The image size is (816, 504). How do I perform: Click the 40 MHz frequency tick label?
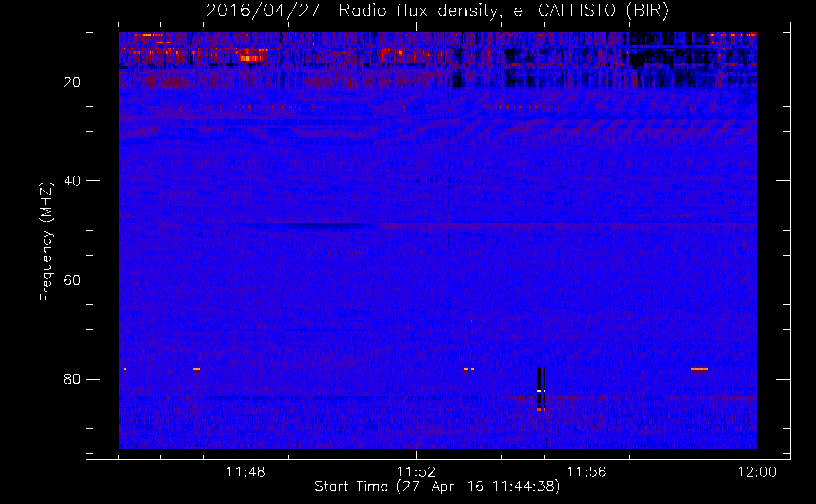(72, 181)
